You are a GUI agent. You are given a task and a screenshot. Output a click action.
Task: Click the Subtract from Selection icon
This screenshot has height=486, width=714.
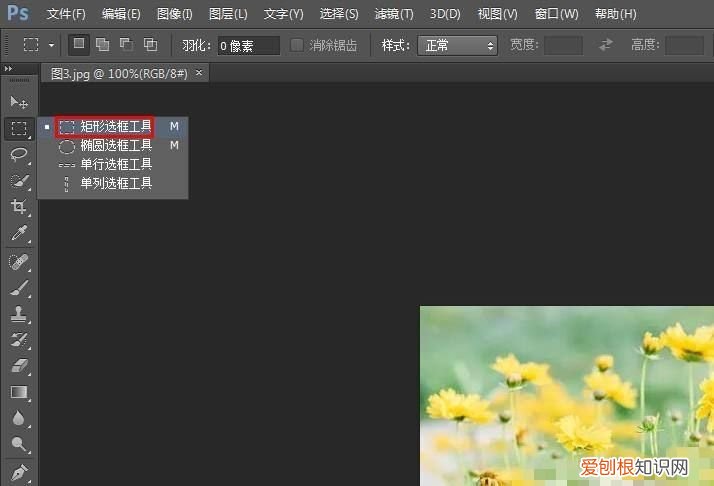[x=126, y=44]
